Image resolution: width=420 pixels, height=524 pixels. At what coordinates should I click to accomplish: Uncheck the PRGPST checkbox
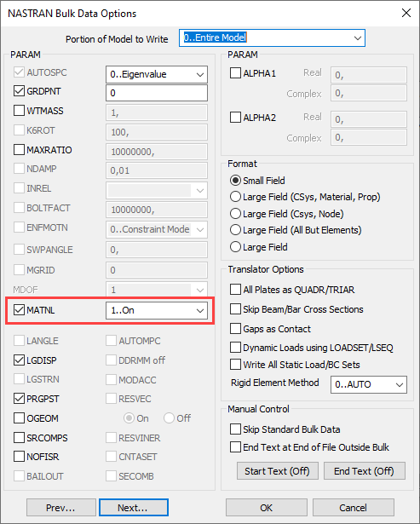pyautogui.click(x=19, y=399)
